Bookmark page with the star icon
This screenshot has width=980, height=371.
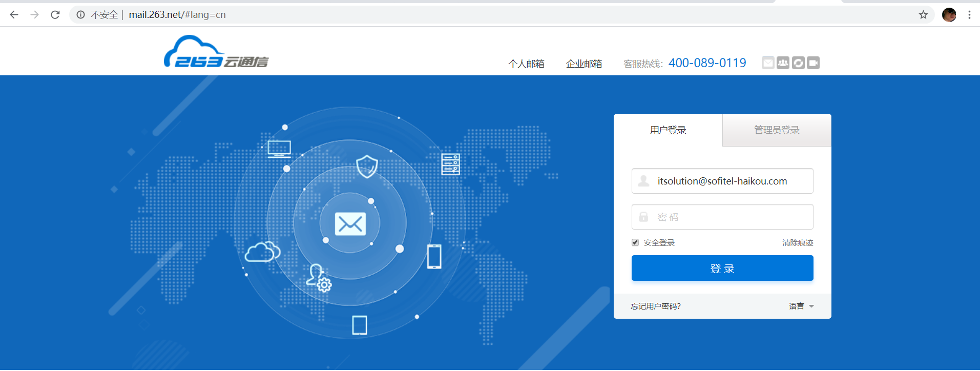tap(923, 15)
